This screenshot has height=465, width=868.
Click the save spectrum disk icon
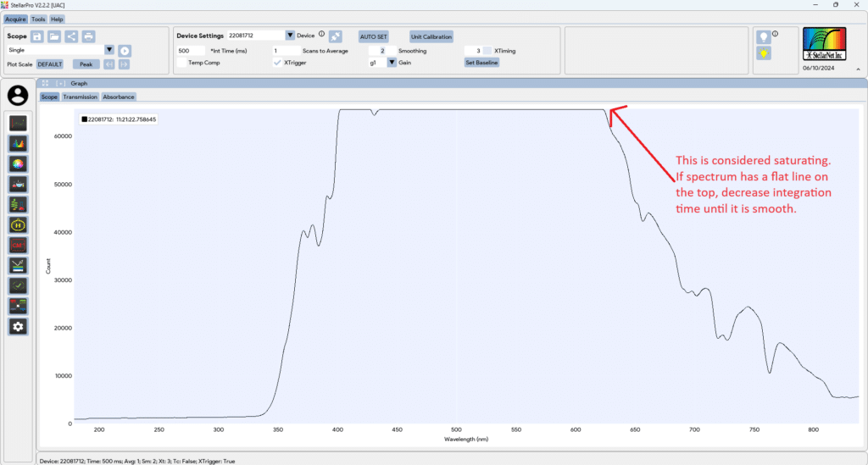pos(37,36)
